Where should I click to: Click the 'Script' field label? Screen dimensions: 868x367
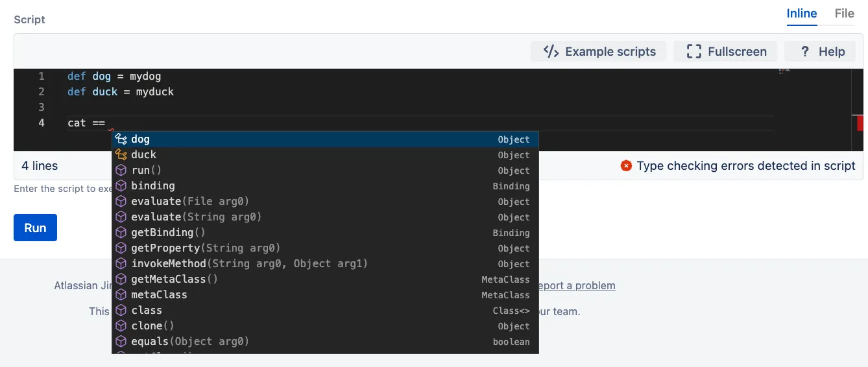[29, 19]
